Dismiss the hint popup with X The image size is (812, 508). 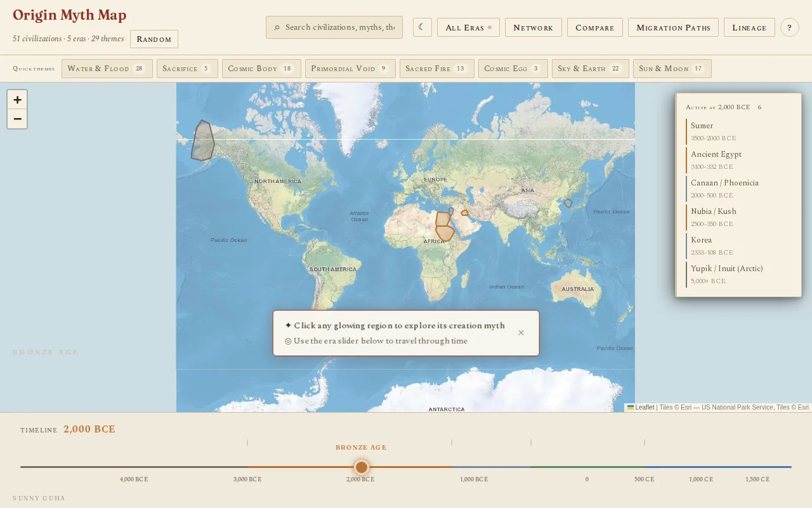521,333
